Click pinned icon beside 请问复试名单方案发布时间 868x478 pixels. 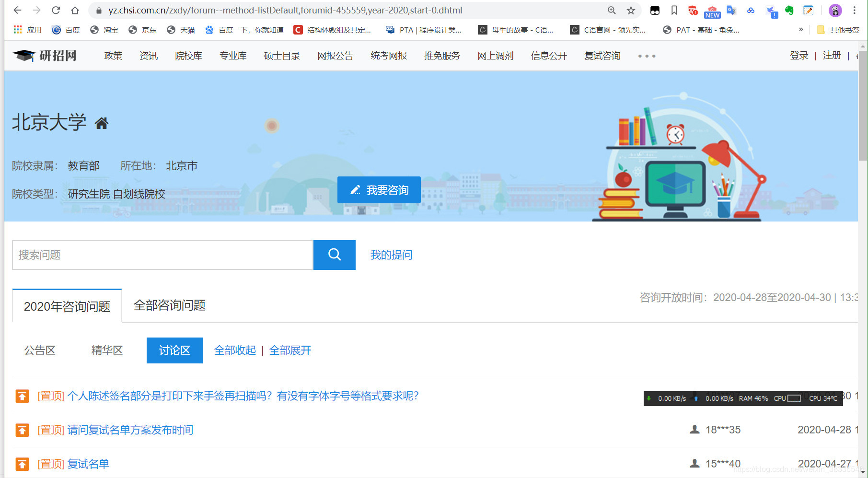tap(22, 430)
